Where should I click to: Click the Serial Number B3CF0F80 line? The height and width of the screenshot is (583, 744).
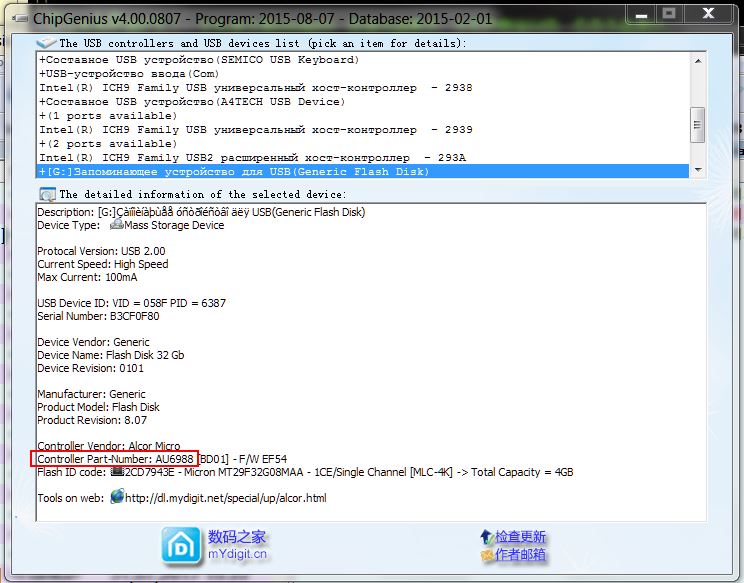coord(98,316)
